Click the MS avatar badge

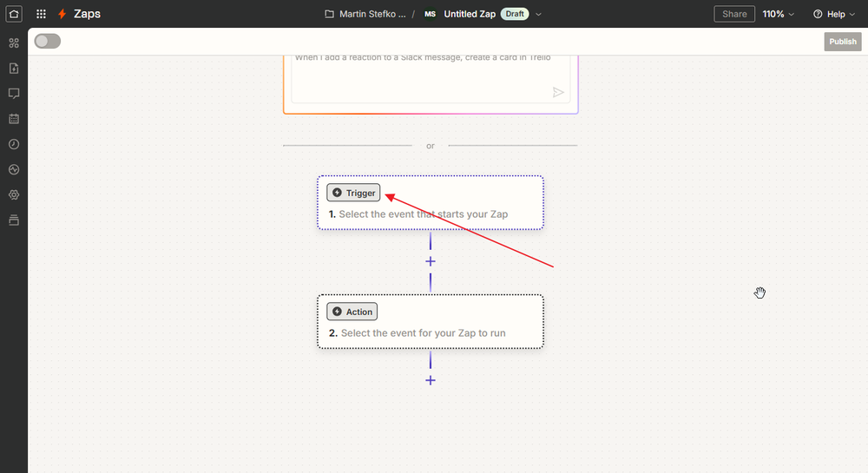[431, 14]
